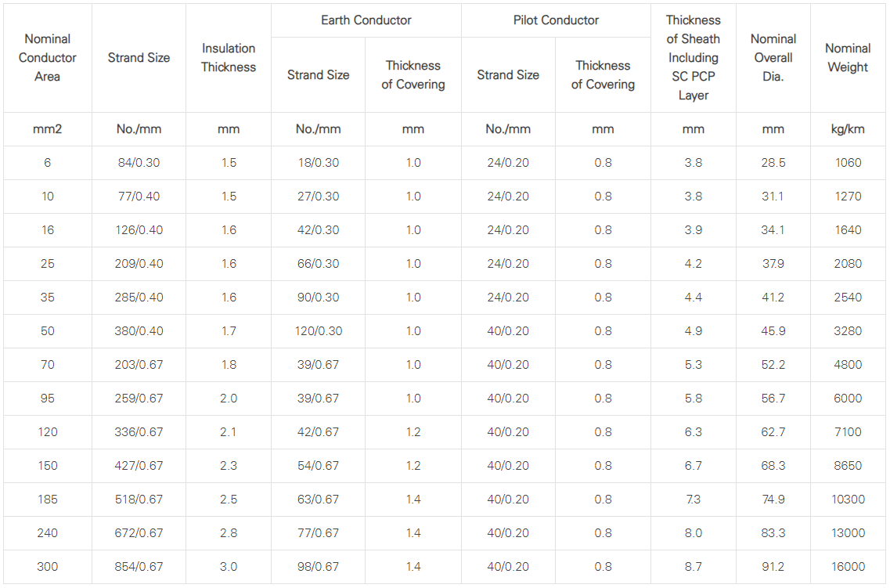Select the 854/0.67 strand size cell

click(139, 566)
